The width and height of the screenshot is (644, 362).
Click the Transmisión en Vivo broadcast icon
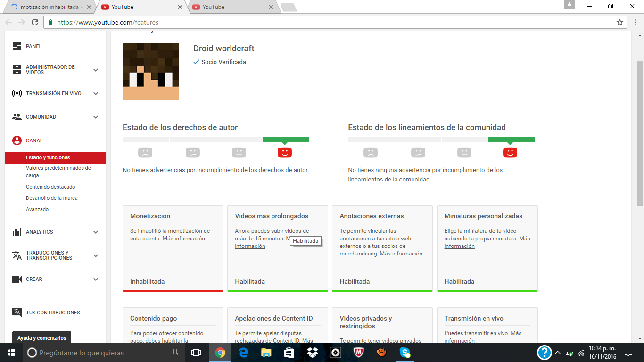tap(17, 93)
